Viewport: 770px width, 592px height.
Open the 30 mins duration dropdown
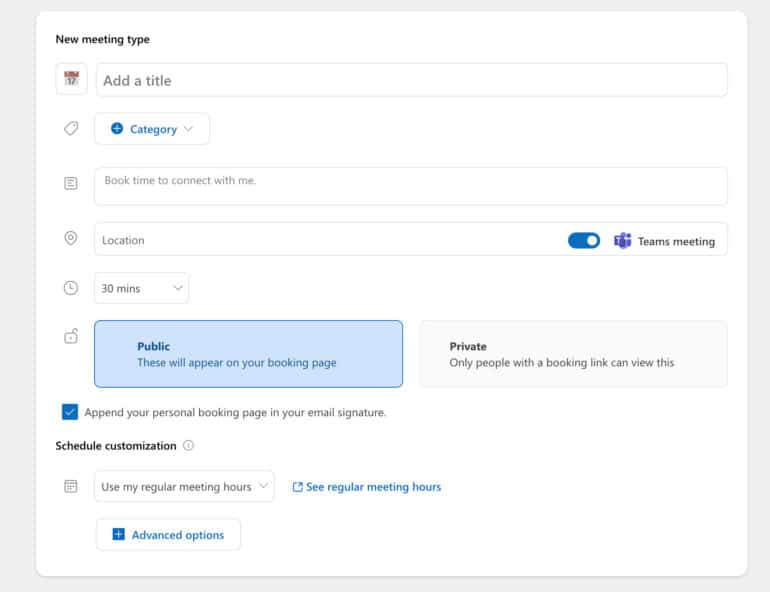[142, 288]
